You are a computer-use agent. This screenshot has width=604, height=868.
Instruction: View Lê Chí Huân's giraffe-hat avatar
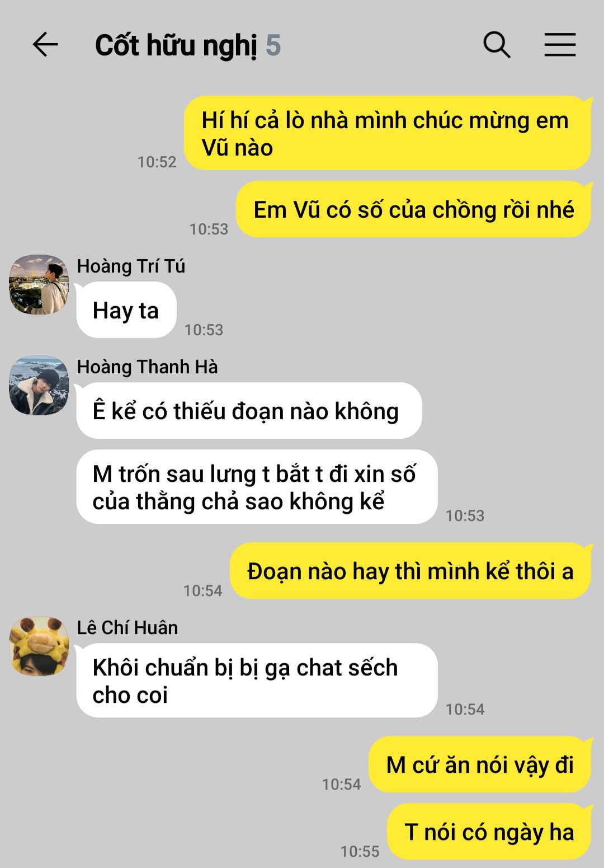coord(39,646)
